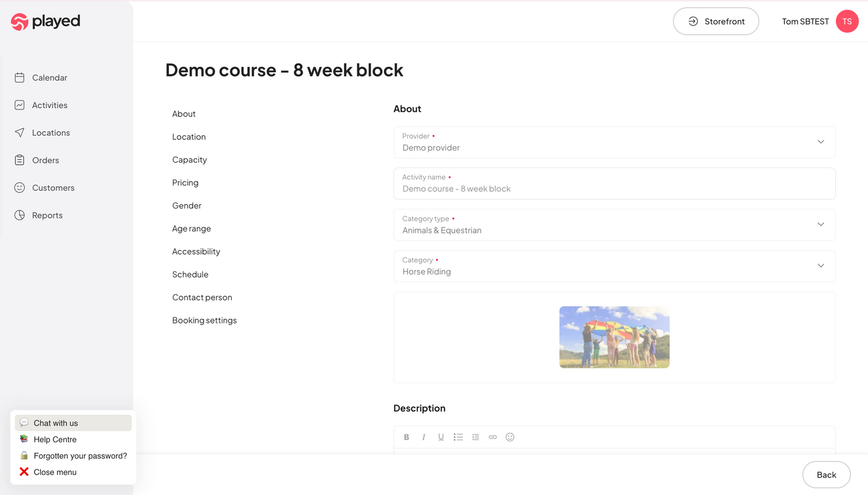Insert an emoji in the description editor

(510, 437)
